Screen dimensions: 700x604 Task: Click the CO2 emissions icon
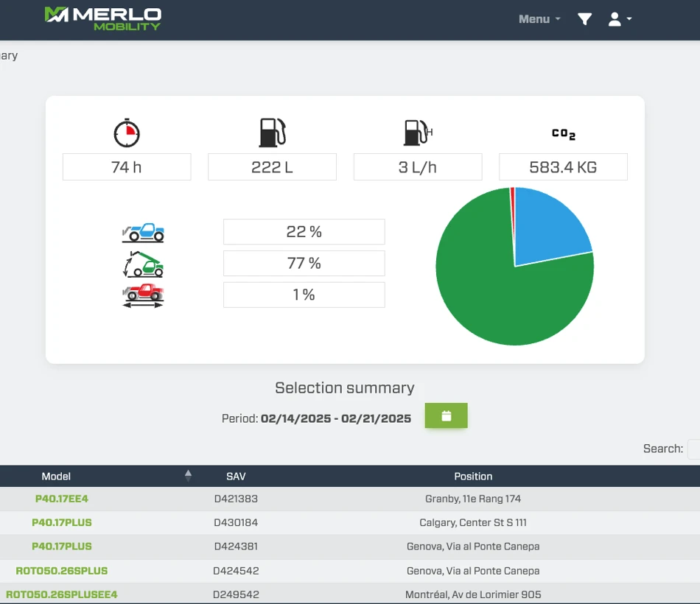(564, 133)
